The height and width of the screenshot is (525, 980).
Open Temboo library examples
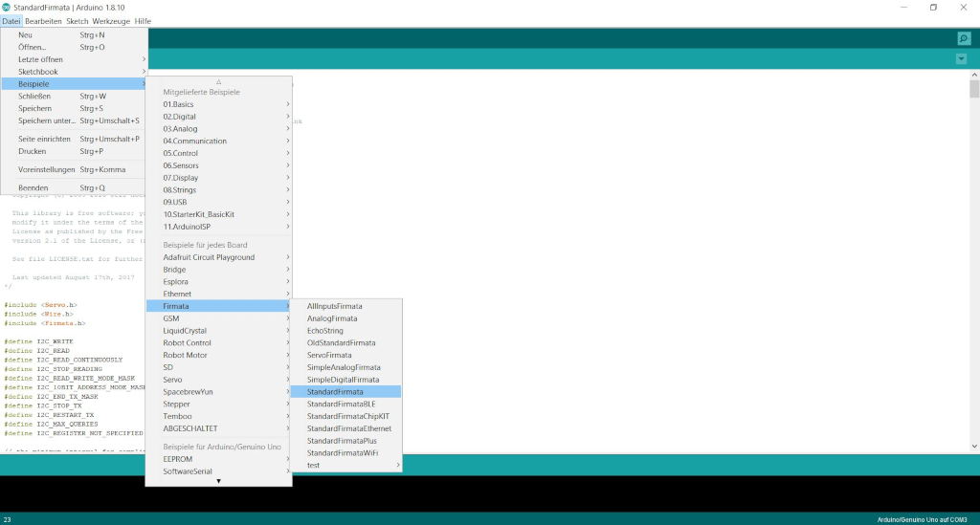pos(219,416)
